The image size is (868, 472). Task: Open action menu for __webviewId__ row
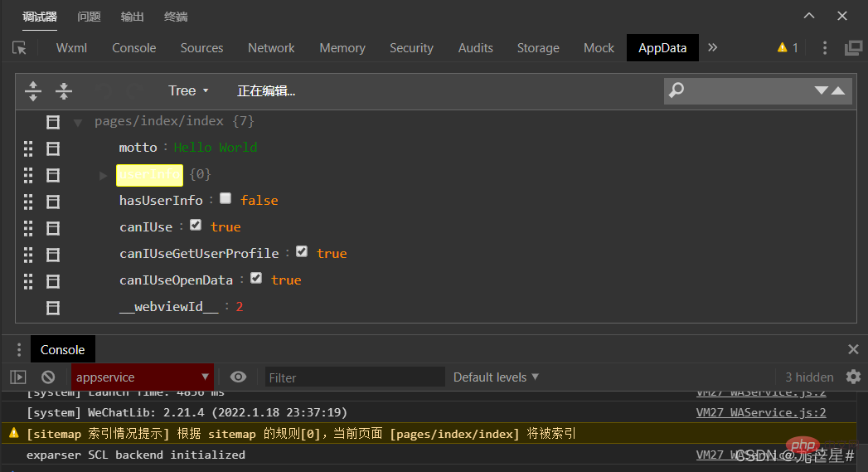53,308
